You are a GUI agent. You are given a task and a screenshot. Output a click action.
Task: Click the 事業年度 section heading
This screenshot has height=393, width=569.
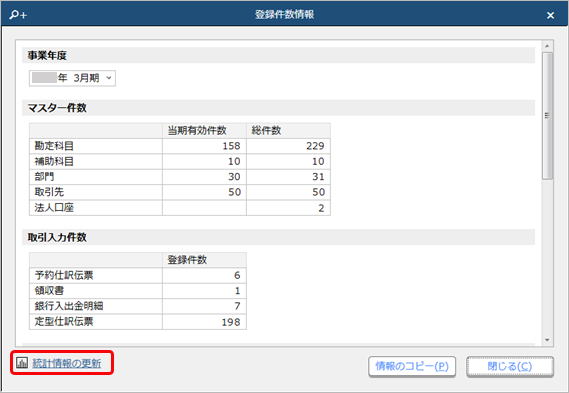coord(47,56)
